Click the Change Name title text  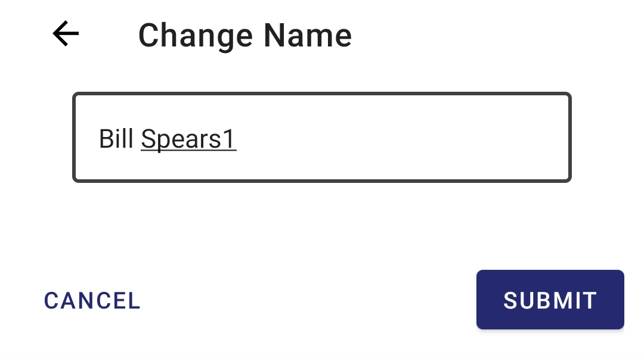click(x=244, y=35)
